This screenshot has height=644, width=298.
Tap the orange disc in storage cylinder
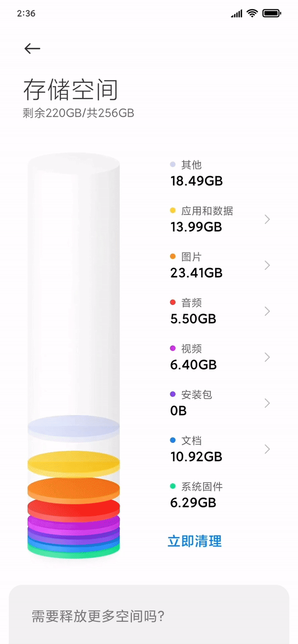pyautogui.click(x=74, y=489)
